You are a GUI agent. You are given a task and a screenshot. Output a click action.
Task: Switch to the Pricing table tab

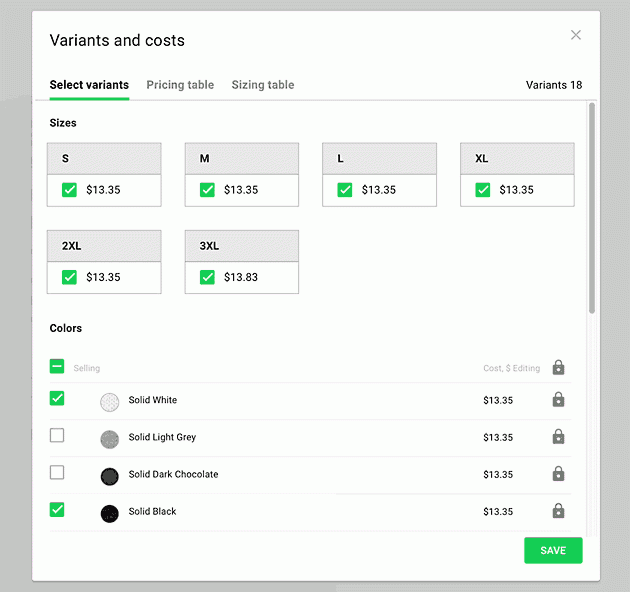(x=180, y=85)
